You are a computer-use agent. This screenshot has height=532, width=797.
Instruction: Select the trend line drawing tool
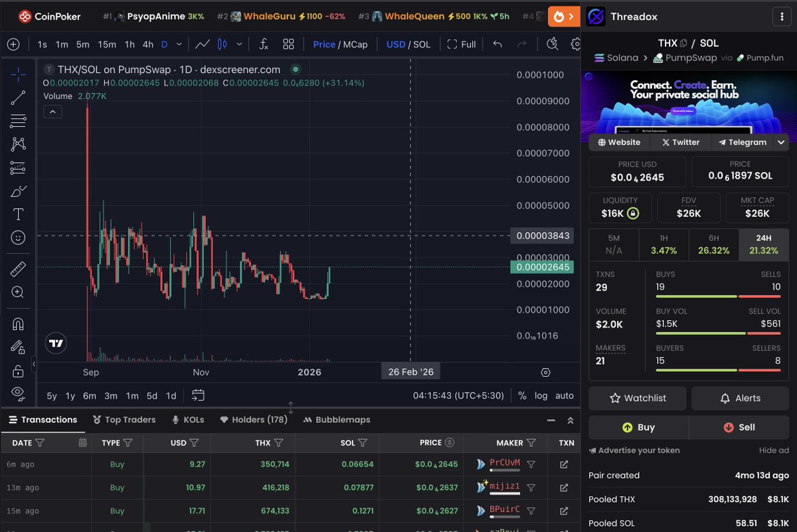coord(18,98)
